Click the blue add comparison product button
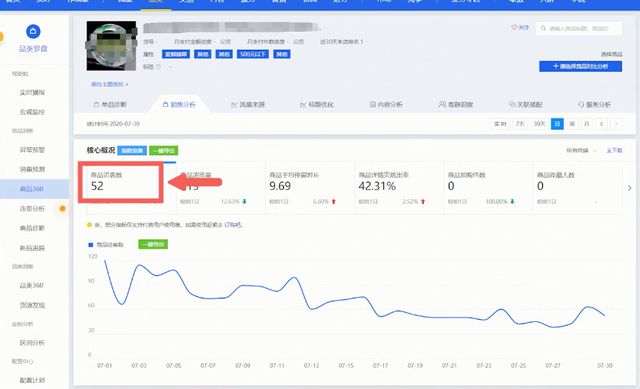 click(x=580, y=66)
